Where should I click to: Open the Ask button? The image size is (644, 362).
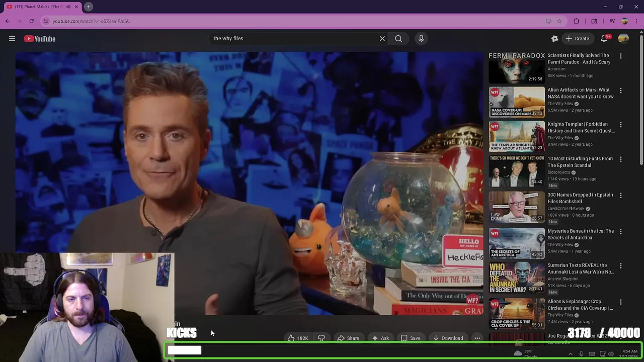pos(380,338)
